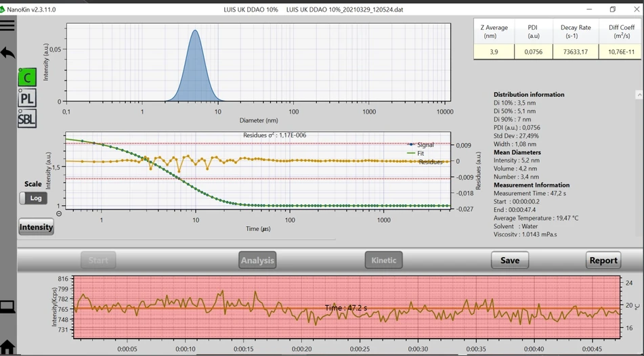
Task: Select the SBL mode button
Action: (27, 119)
